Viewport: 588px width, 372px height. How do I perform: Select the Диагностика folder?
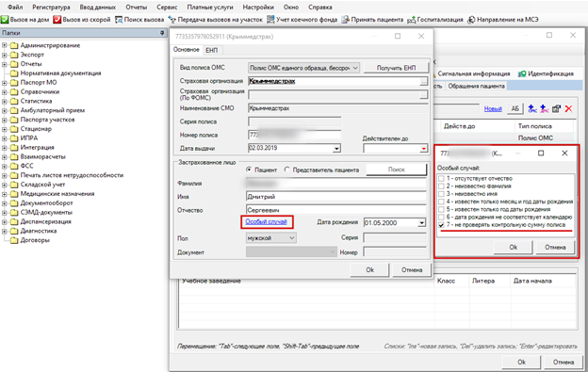tap(39, 231)
